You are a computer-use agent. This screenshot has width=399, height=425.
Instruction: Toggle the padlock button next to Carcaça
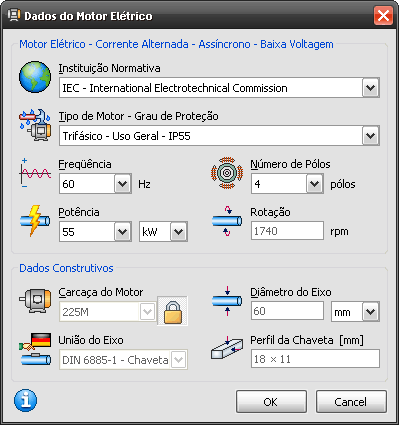(x=173, y=311)
